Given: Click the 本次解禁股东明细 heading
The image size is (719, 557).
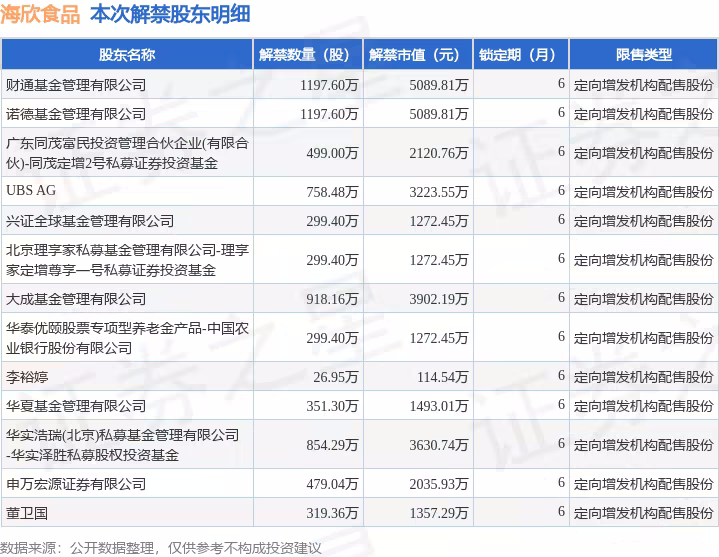Looking at the screenshot, I should (x=171, y=16).
